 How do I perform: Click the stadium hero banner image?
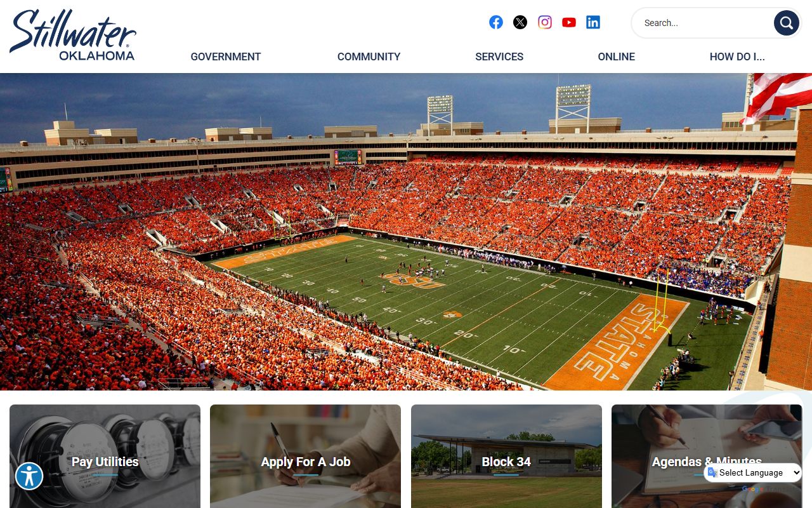click(x=406, y=232)
